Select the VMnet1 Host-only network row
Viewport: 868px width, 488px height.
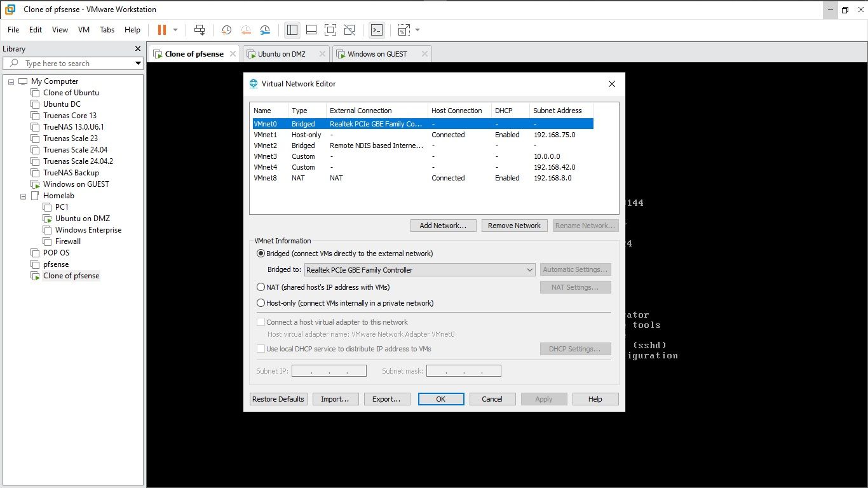(422, 135)
